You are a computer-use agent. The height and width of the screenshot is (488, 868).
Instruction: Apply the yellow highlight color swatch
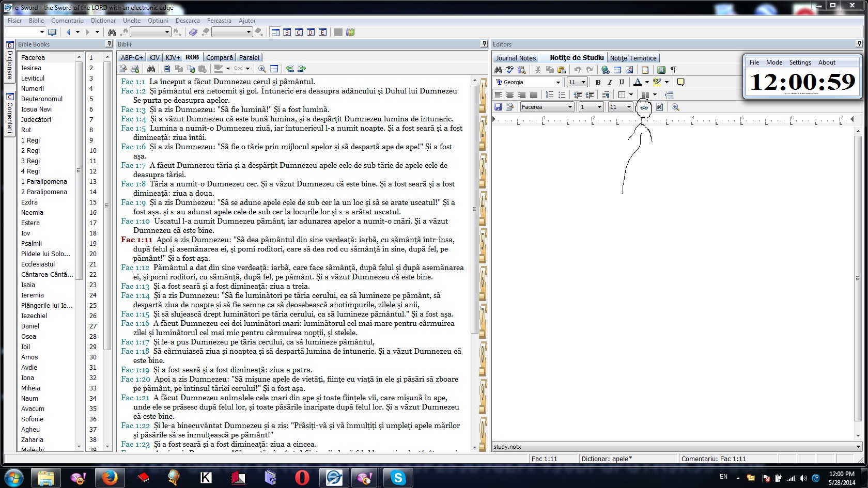coord(657,82)
